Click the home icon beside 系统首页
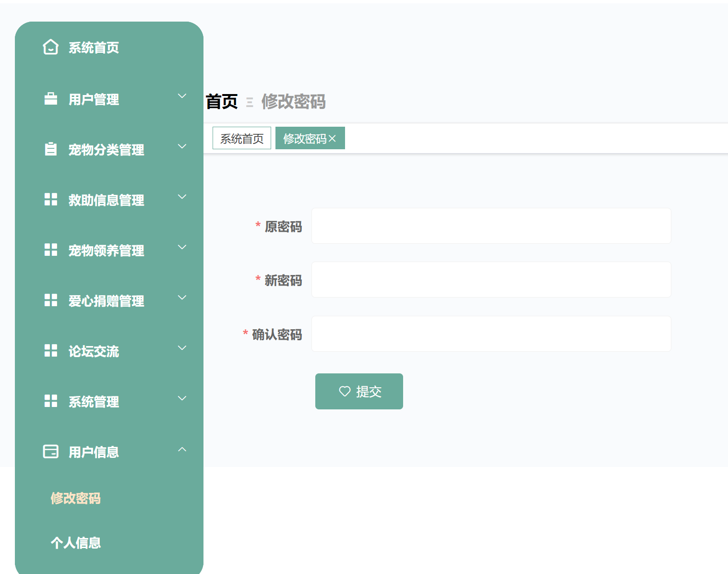Viewport: 728px width, 574px height. 50,47
